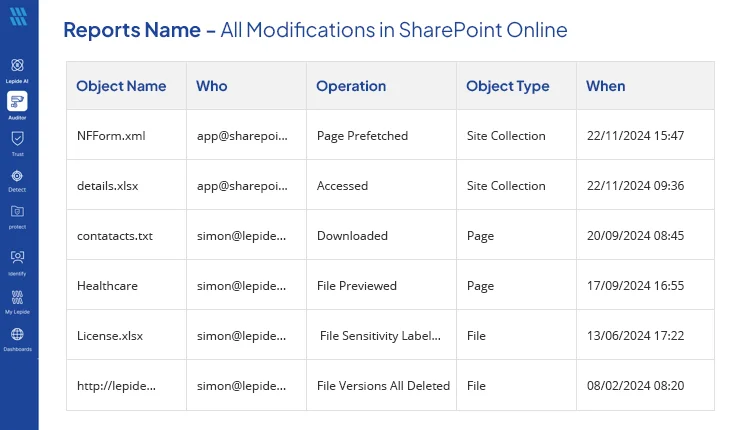Open the Dashboards globe icon
The width and height of the screenshot is (731, 430).
[17, 334]
